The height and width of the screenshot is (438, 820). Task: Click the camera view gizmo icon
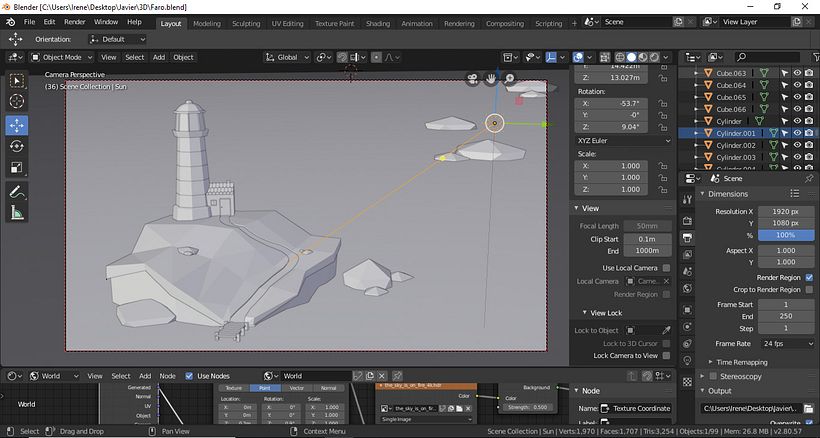point(472,78)
